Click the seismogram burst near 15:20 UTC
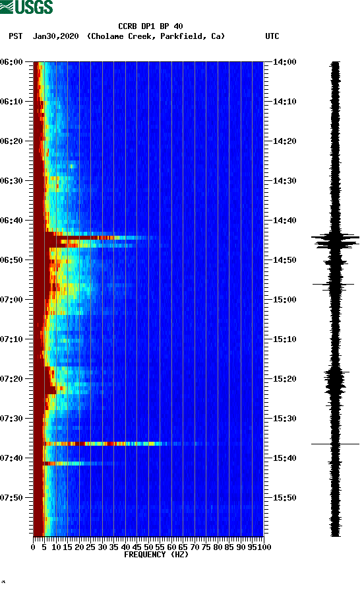This screenshot has width=364, height=589. point(335,381)
